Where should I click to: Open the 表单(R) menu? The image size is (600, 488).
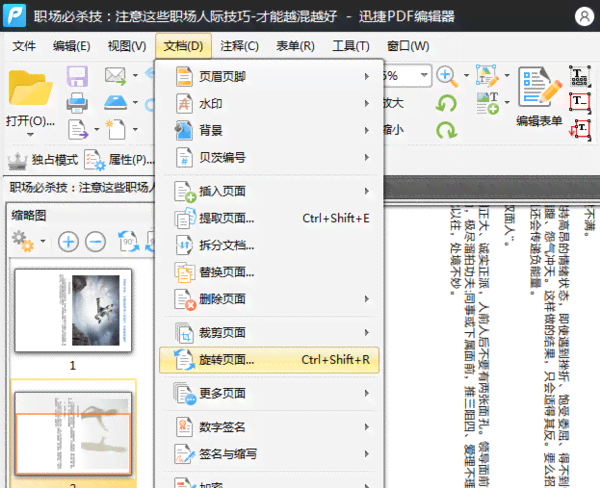point(295,46)
